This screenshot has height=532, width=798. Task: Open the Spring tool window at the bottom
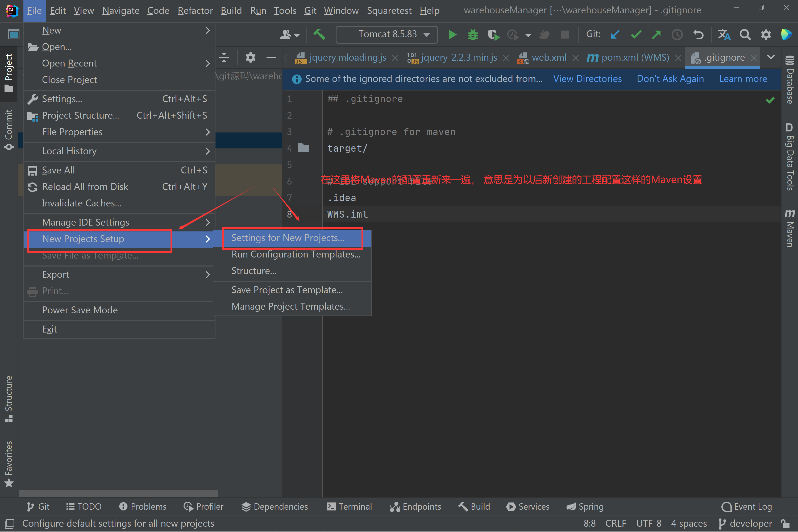pyautogui.click(x=585, y=506)
